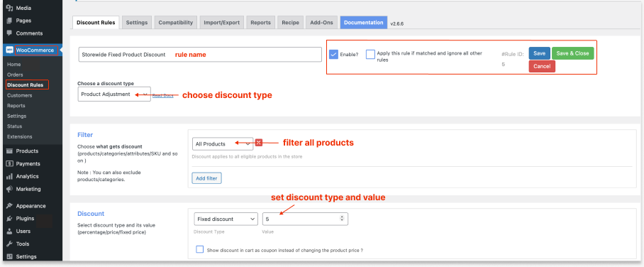
Task: Click the discount Value input field
Action: click(x=305, y=219)
